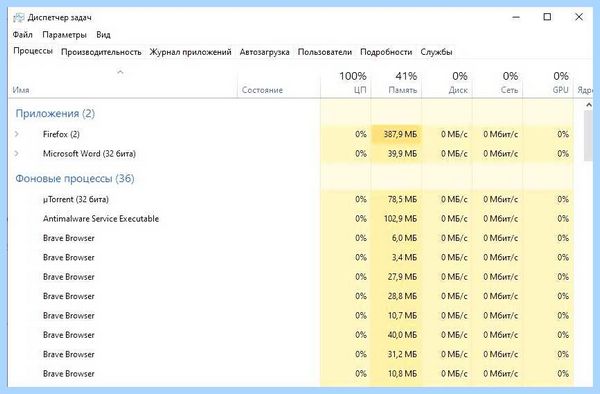Select the Antimalware Service Executable process
This screenshot has height=394, width=600.
click(291, 219)
